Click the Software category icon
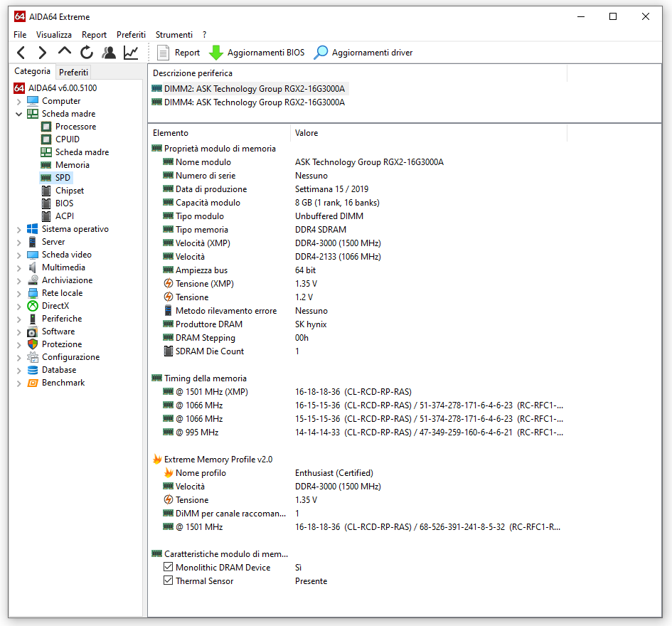672x626 pixels. 33,331
